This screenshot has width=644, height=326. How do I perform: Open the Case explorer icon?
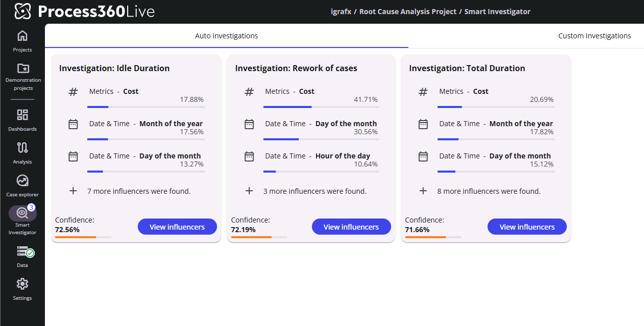23,180
